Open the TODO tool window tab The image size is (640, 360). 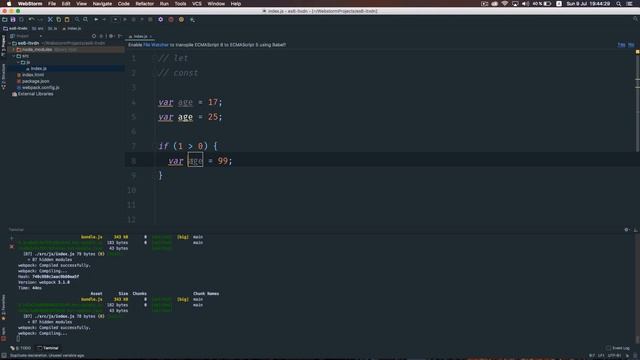point(21,348)
